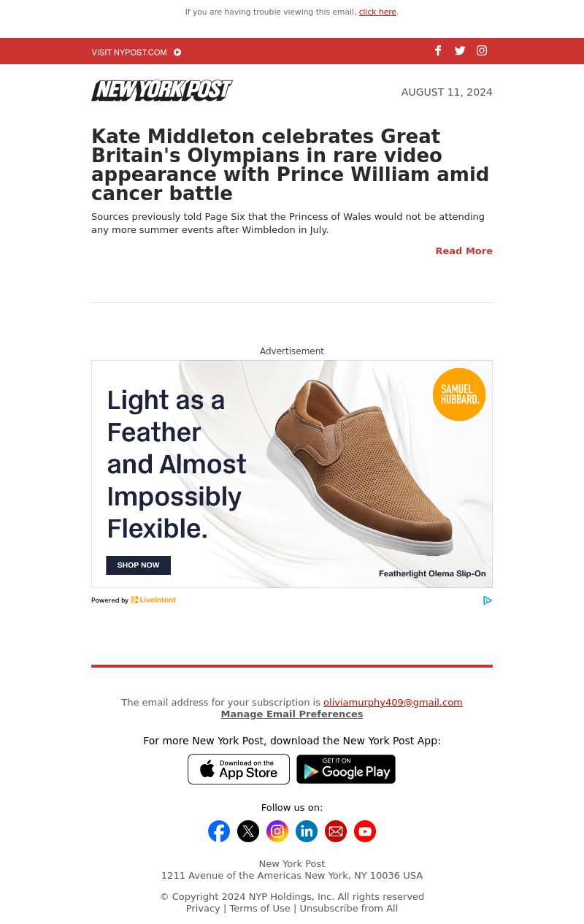Open Twitter bird icon in red header
Screen dimensions: 584x924
(460, 50)
